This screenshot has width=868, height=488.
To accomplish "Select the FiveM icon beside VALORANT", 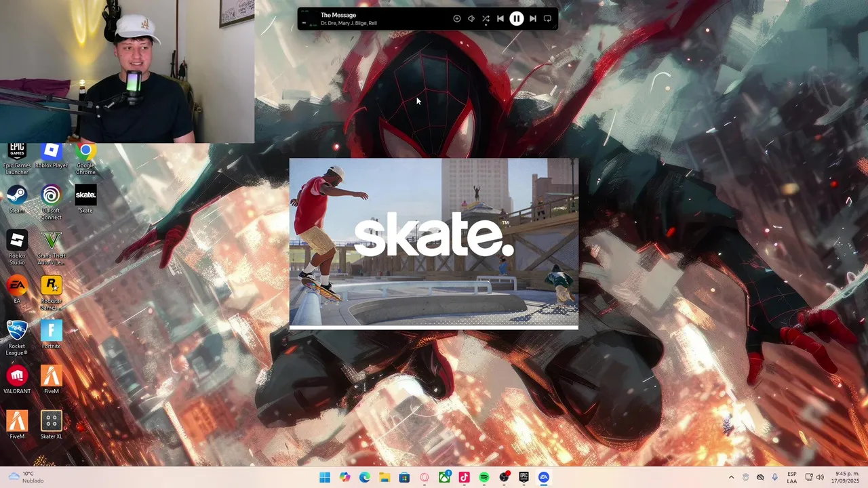I will pyautogui.click(x=52, y=380).
